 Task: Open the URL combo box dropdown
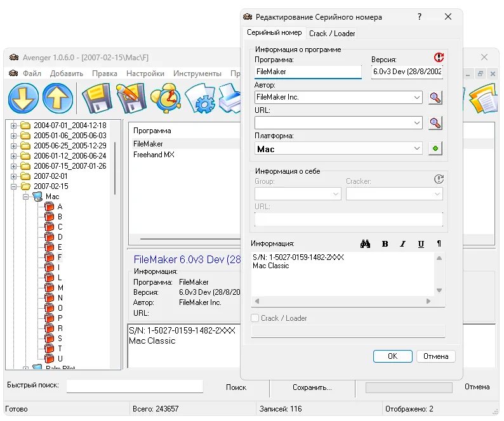pos(416,122)
